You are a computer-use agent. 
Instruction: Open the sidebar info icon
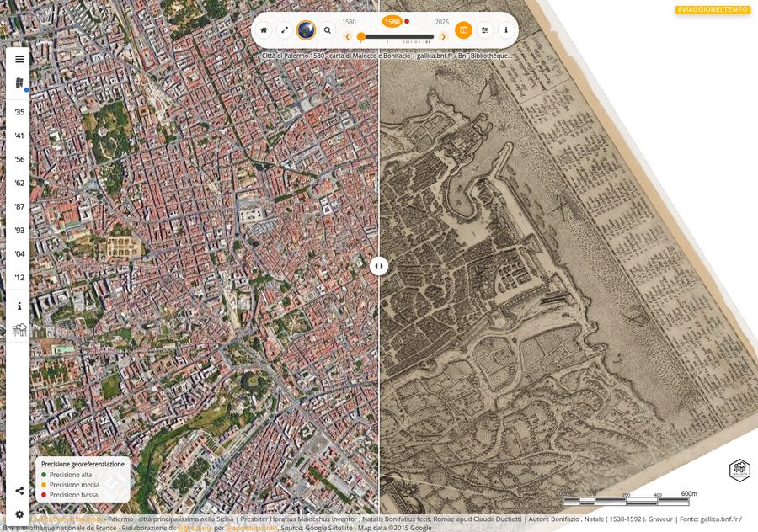click(19, 306)
